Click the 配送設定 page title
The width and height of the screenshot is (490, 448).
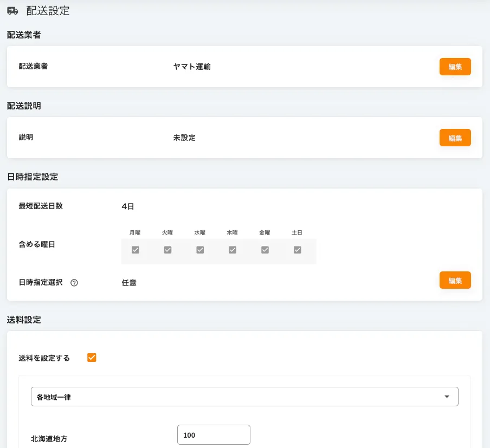(x=48, y=11)
